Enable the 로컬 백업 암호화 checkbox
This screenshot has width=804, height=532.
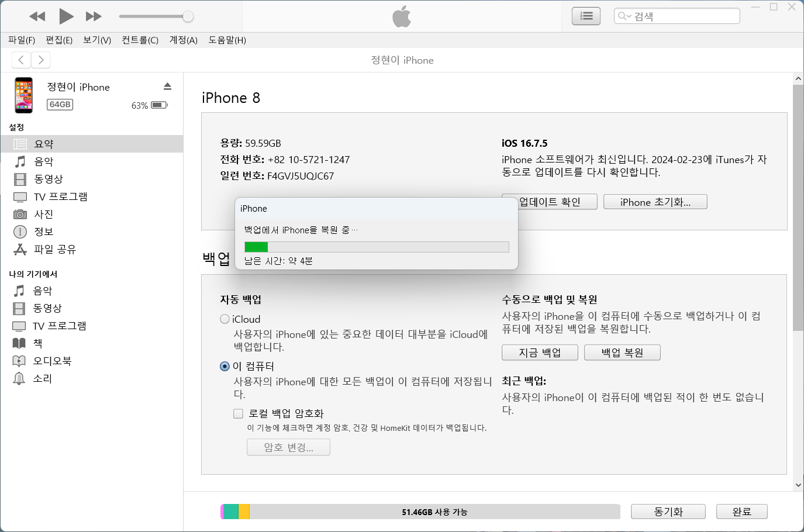pos(238,414)
